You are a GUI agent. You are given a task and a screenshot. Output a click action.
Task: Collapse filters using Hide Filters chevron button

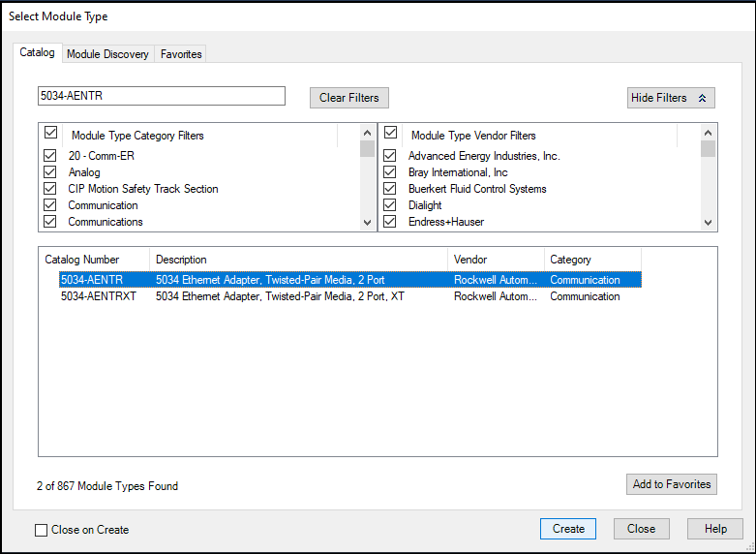(x=671, y=98)
